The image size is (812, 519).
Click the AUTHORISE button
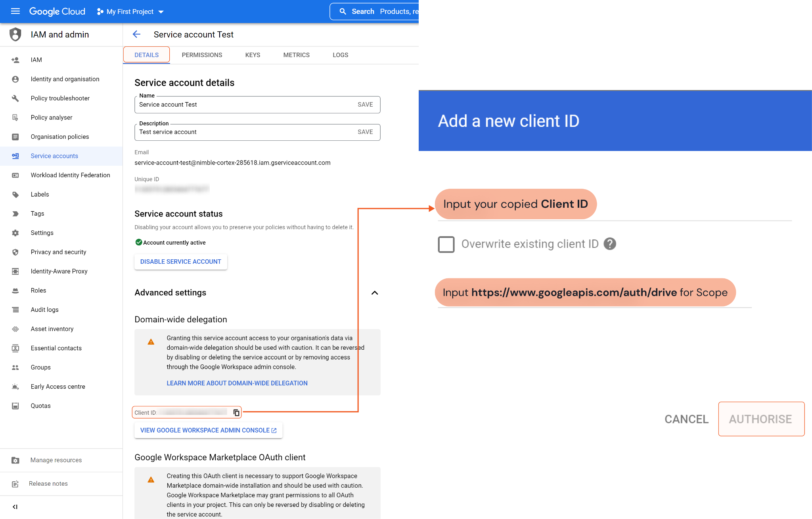point(761,419)
